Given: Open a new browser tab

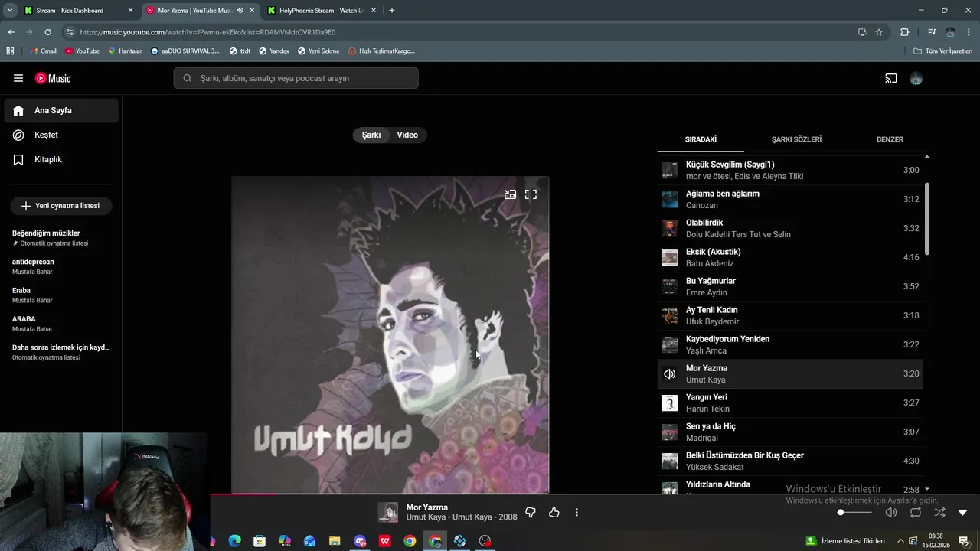Looking at the screenshot, I should 392,11.
